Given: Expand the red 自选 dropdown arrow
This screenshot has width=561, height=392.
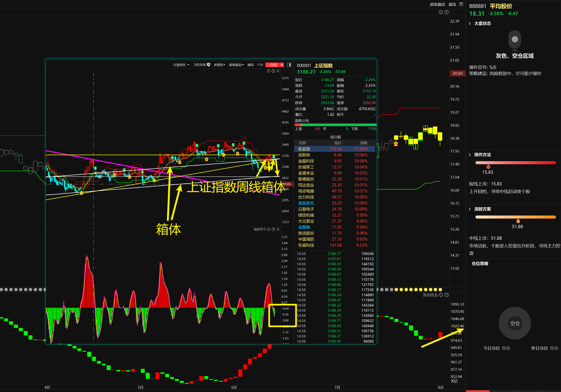Looking at the screenshot, I should [282, 65].
